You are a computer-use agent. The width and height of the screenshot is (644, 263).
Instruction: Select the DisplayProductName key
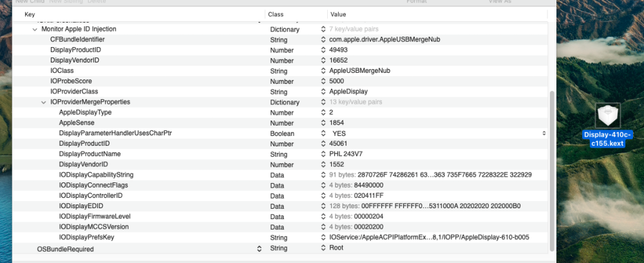[x=90, y=153]
